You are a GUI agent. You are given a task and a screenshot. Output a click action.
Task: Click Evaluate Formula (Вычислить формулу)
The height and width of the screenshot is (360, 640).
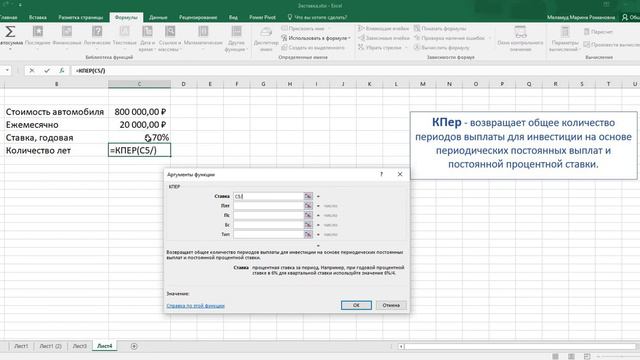442,48
